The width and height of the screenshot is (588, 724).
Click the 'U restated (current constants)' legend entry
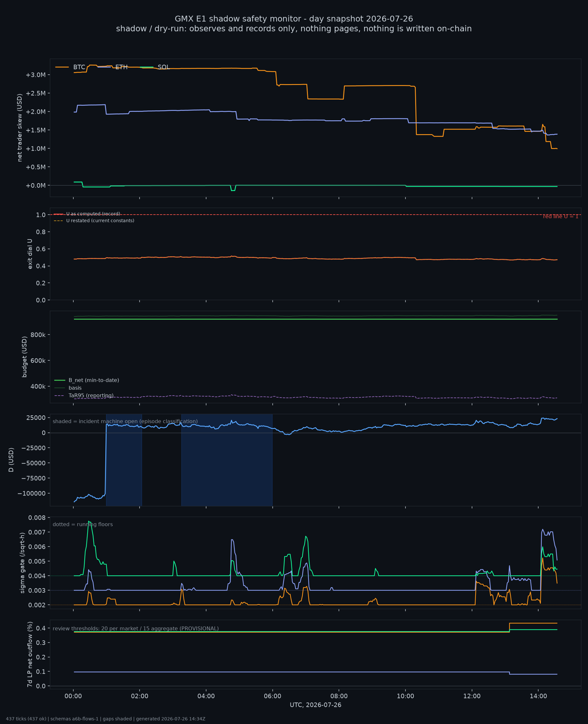[x=100, y=220]
